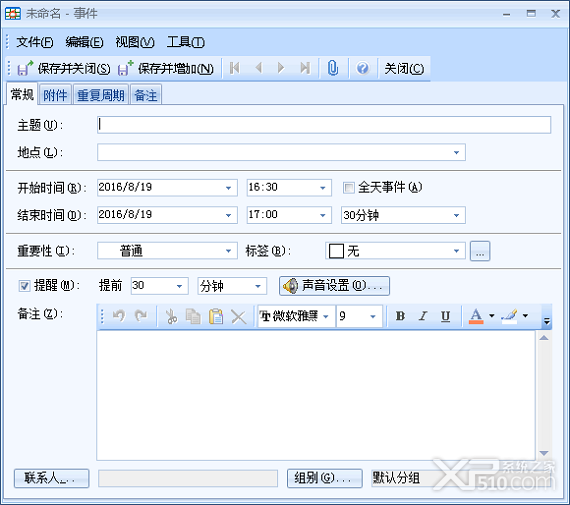This screenshot has height=505, width=570.
Task: Click the cut scissors icon
Action: [171, 316]
